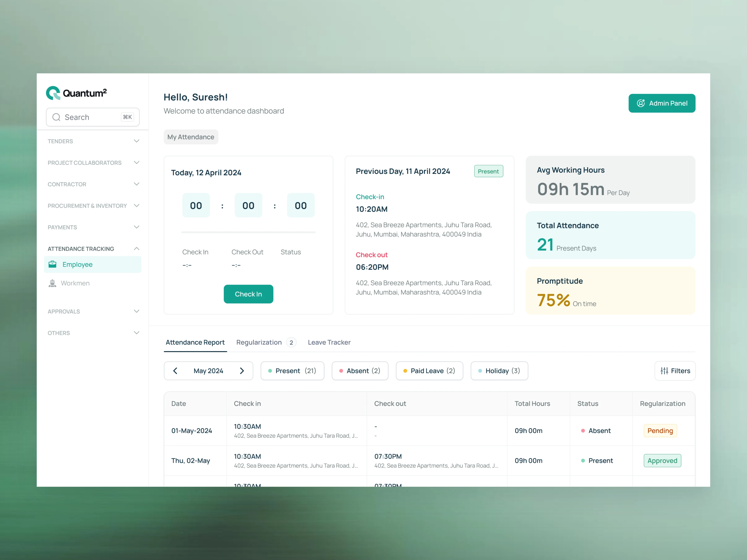Click the Quantum² logo icon
This screenshot has height=560, width=747.
(53, 93)
